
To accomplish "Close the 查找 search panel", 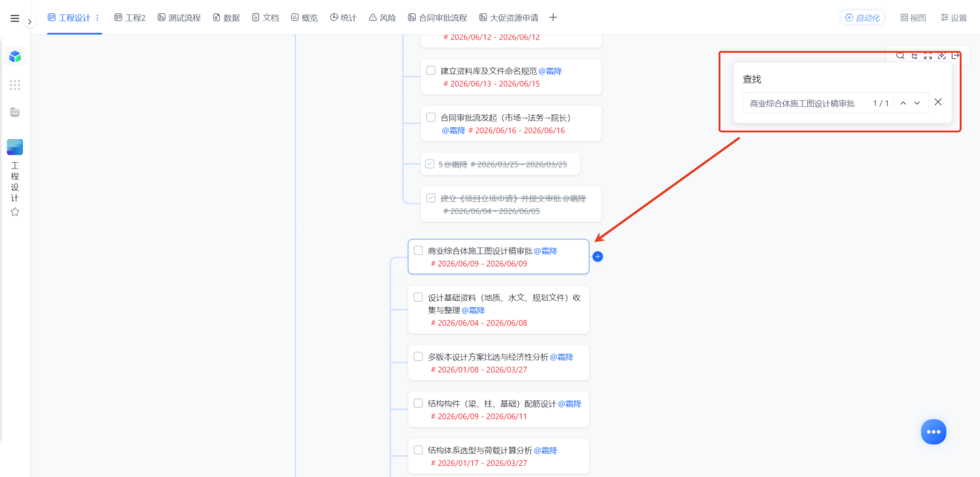I will click(x=938, y=103).
